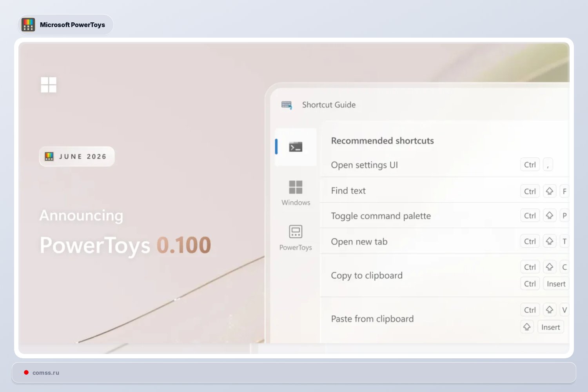This screenshot has width=588, height=392.
Task: Click the Find text row
Action: point(445,191)
